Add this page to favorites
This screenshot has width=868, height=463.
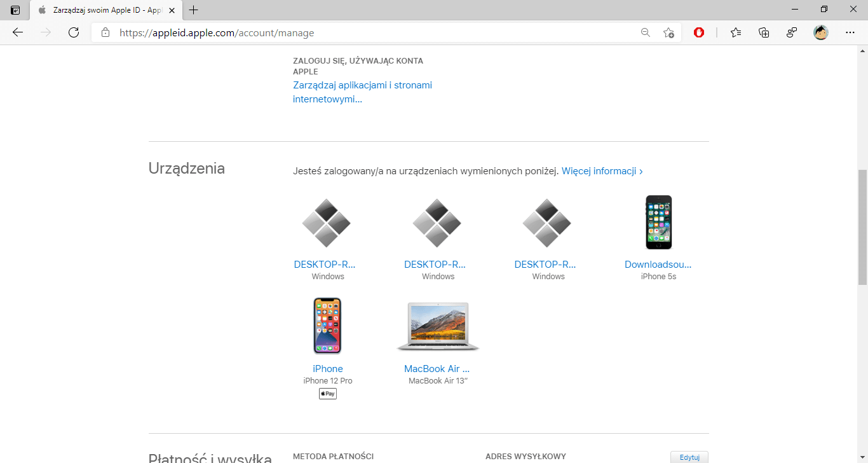(x=668, y=32)
